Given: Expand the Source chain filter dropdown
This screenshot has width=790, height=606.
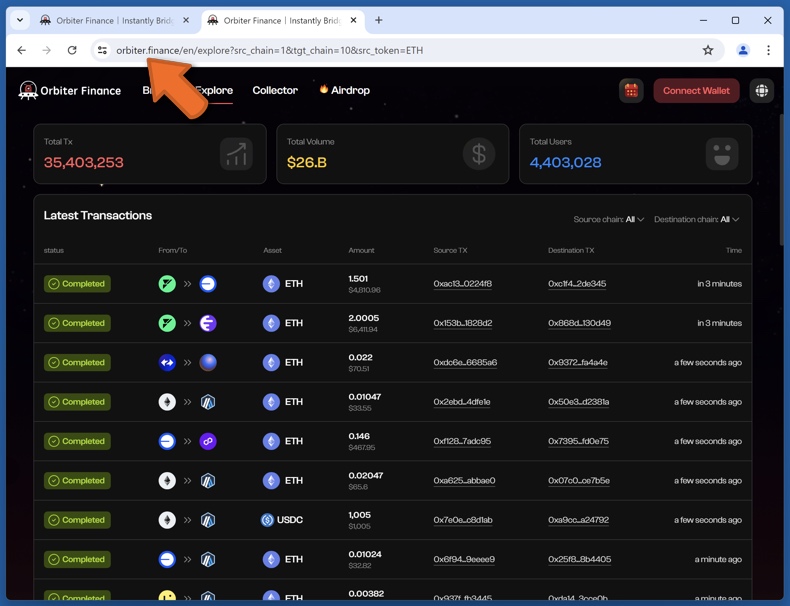Looking at the screenshot, I should (609, 220).
